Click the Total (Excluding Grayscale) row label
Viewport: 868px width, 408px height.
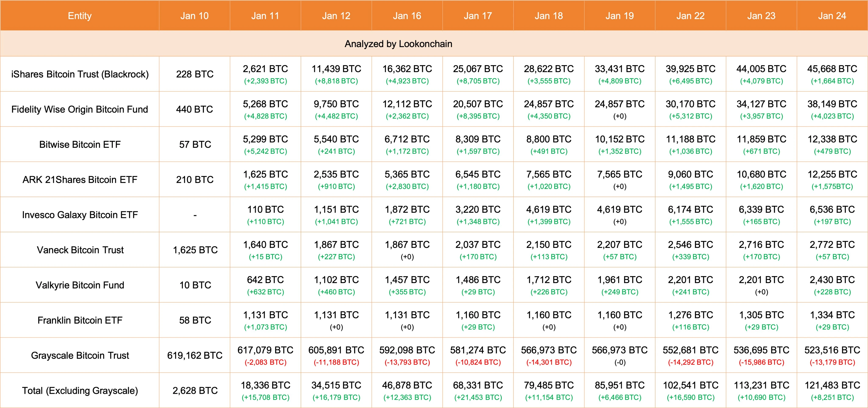coord(80,390)
